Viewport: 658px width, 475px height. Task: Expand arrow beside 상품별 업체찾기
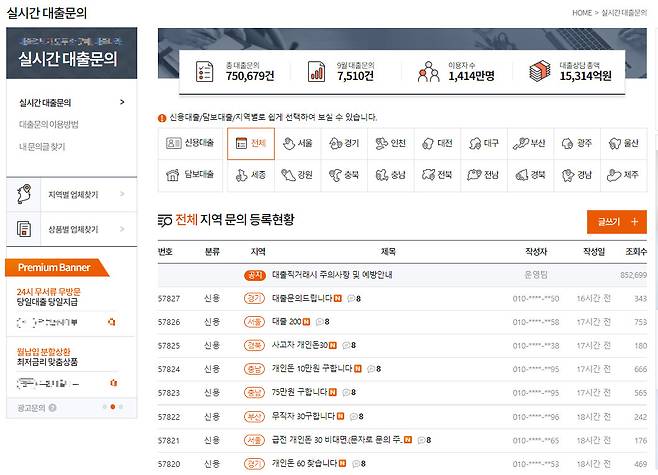122,229
